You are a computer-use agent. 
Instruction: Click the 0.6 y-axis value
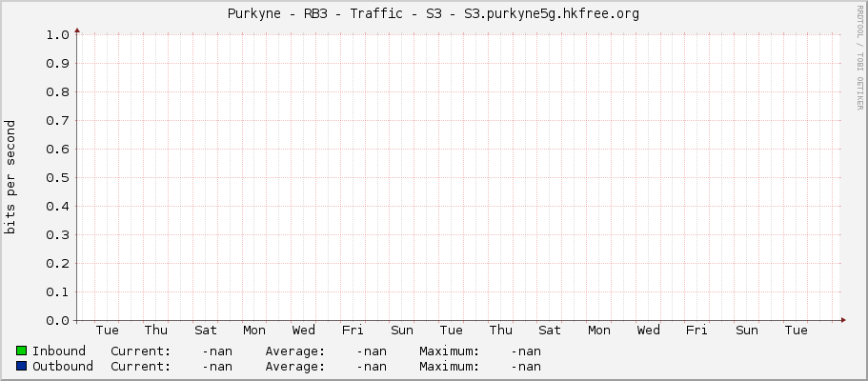[57, 150]
